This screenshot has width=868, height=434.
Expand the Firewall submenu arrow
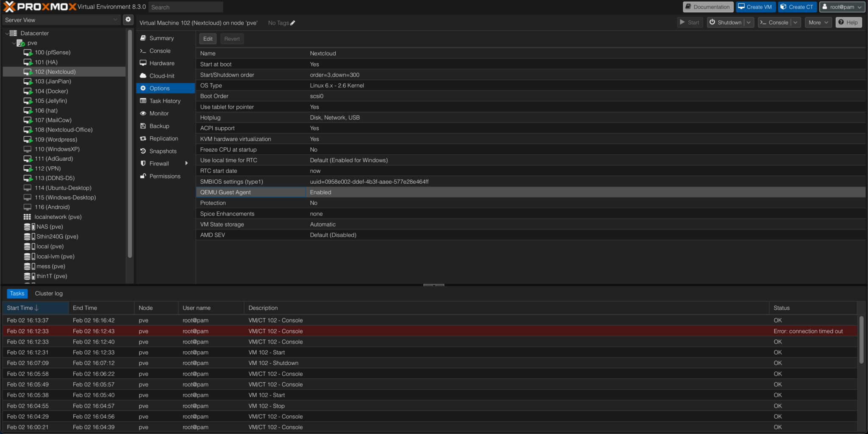click(x=186, y=163)
